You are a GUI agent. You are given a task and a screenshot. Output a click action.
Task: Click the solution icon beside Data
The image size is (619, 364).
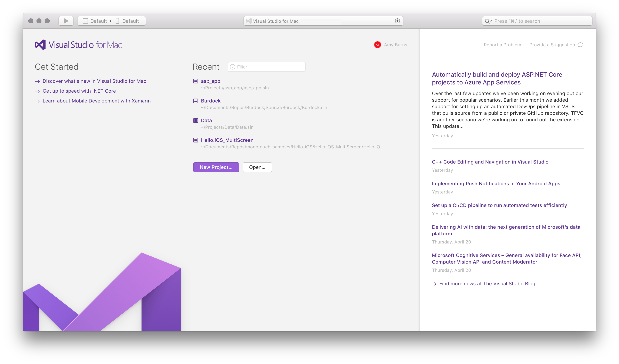click(x=195, y=121)
